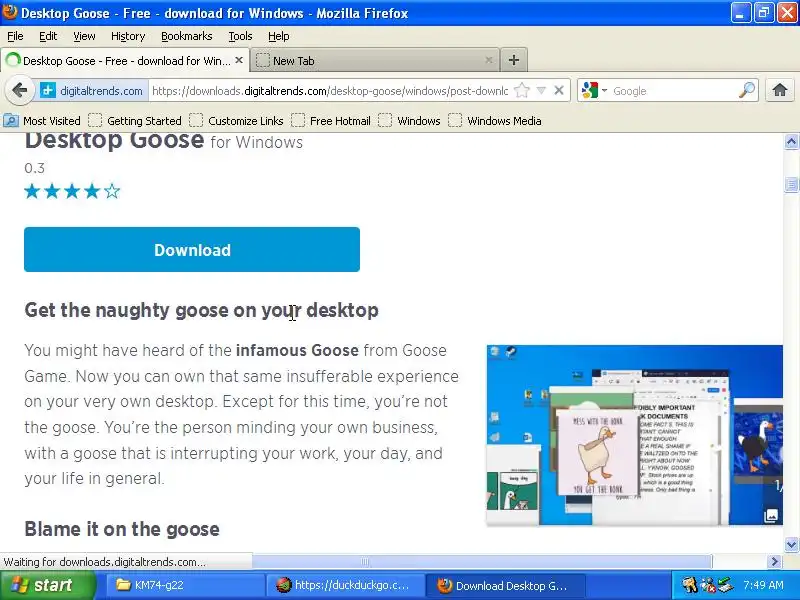The width and height of the screenshot is (800, 600).
Task: Click the 'Get the naughty goose' heading
Action: click(202, 310)
